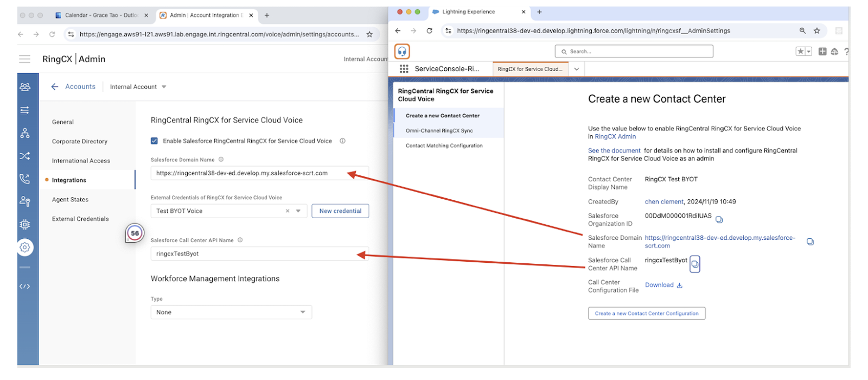Click Create a new Contact Center Configuration button
The width and height of the screenshot is (868, 380).
pyautogui.click(x=646, y=314)
